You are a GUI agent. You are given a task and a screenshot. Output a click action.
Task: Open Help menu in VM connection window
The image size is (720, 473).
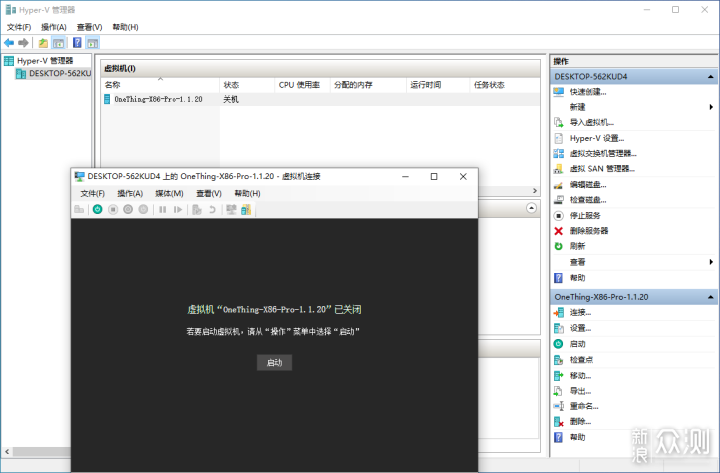247,193
